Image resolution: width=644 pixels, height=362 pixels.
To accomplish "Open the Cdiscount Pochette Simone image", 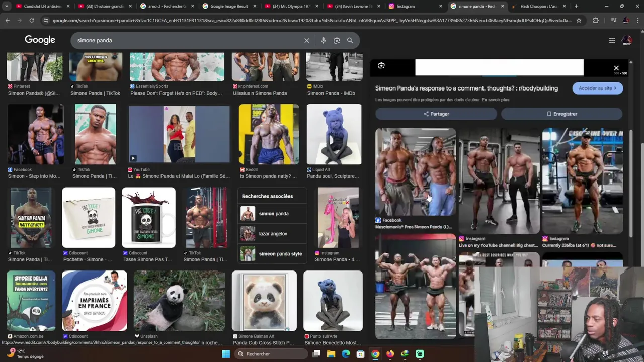I will click(x=89, y=218).
